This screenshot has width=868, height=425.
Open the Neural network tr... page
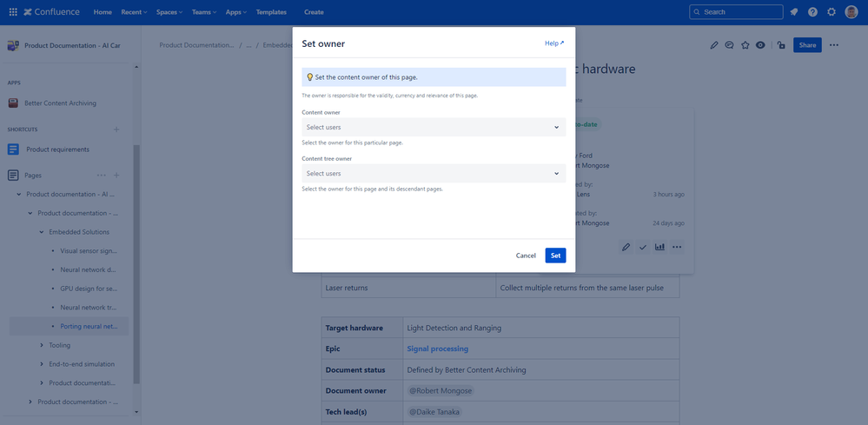coord(89,308)
